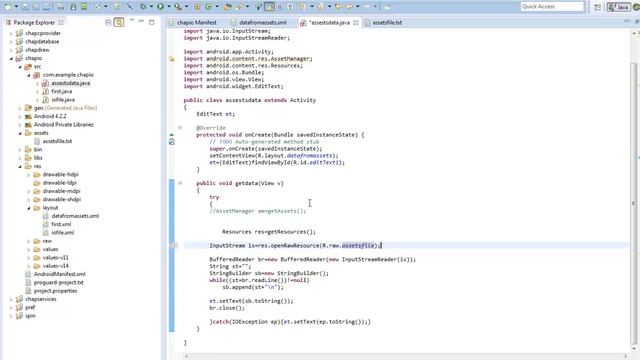Expand the gen folder
Viewport: 640px width, 360px height.
coord(20,108)
